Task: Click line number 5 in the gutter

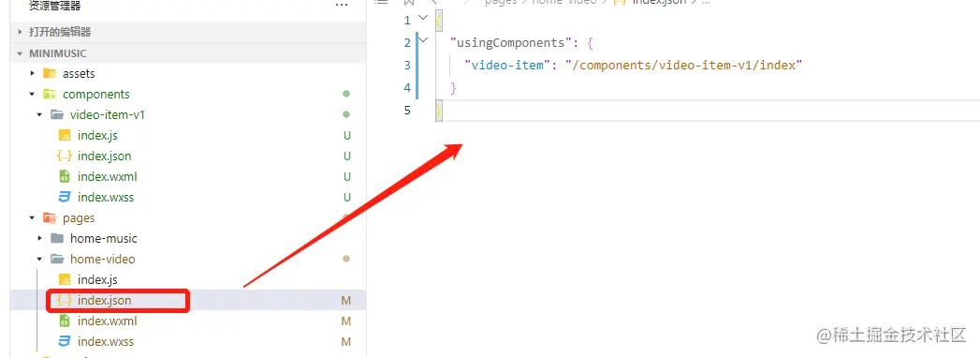Action: click(407, 111)
